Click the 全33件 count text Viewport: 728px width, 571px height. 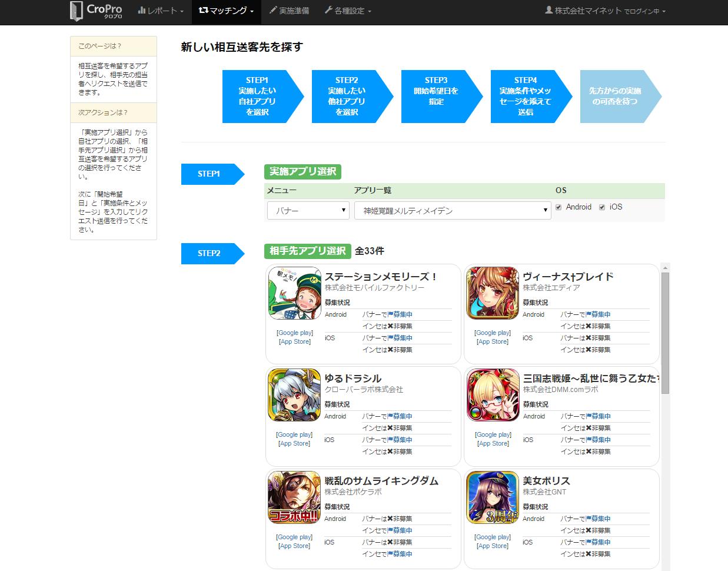coord(370,251)
